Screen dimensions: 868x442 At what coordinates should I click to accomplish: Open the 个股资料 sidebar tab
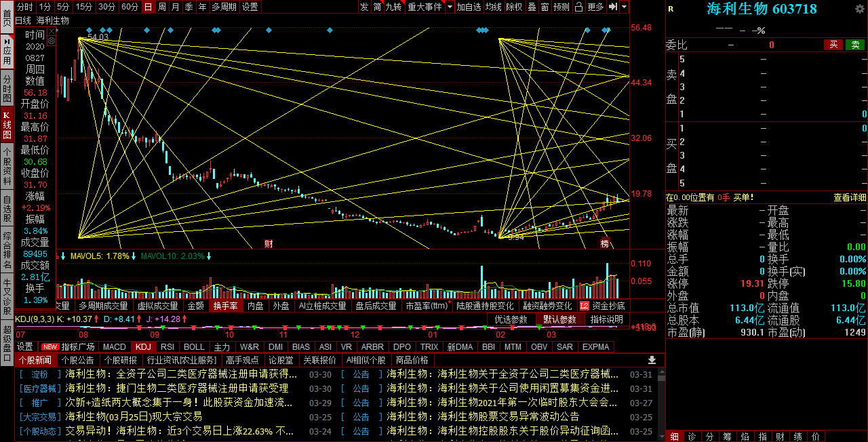[7, 165]
